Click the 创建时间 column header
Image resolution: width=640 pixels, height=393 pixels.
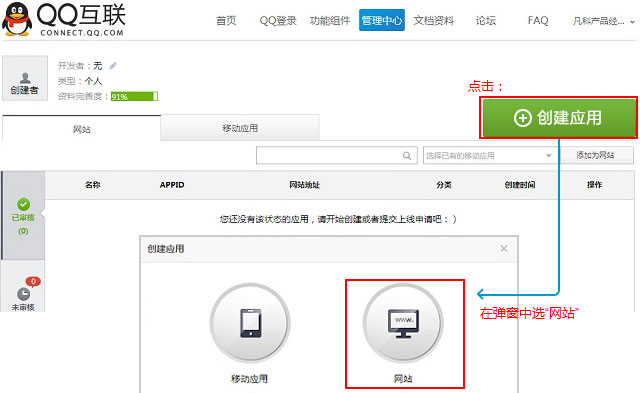click(520, 185)
